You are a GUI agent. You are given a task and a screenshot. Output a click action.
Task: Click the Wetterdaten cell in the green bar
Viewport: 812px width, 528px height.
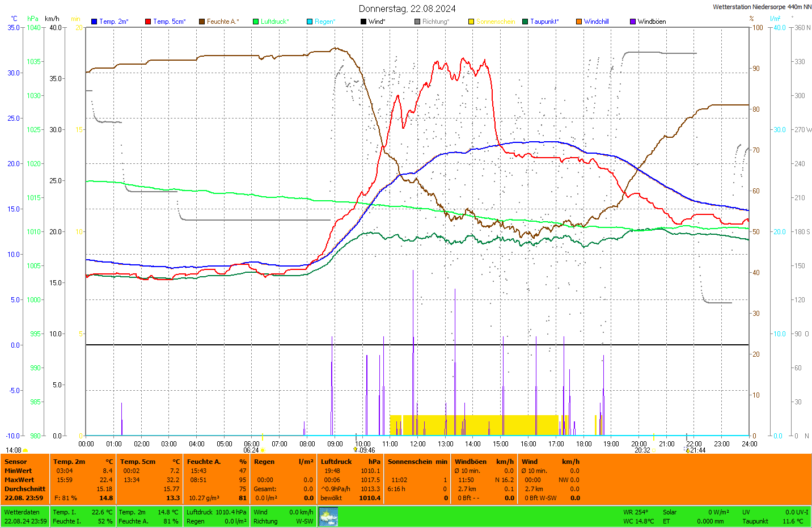pos(22,512)
